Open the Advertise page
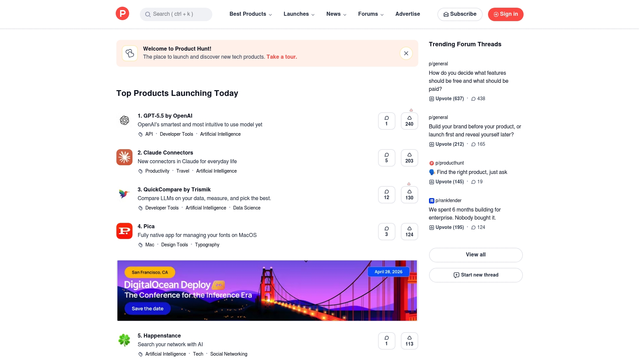Screen dimensions: 644x362 408,14
